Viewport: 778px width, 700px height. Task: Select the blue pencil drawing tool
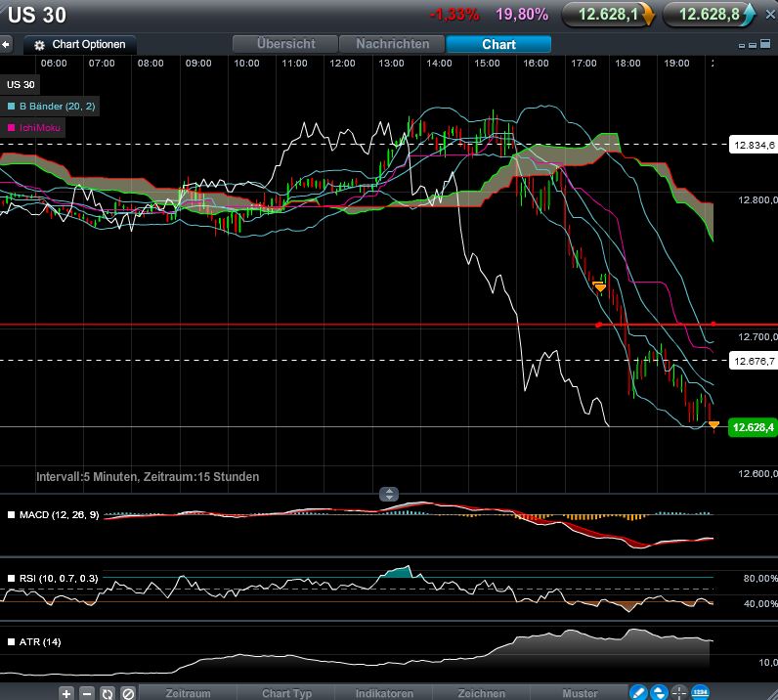[x=638, y=692]
